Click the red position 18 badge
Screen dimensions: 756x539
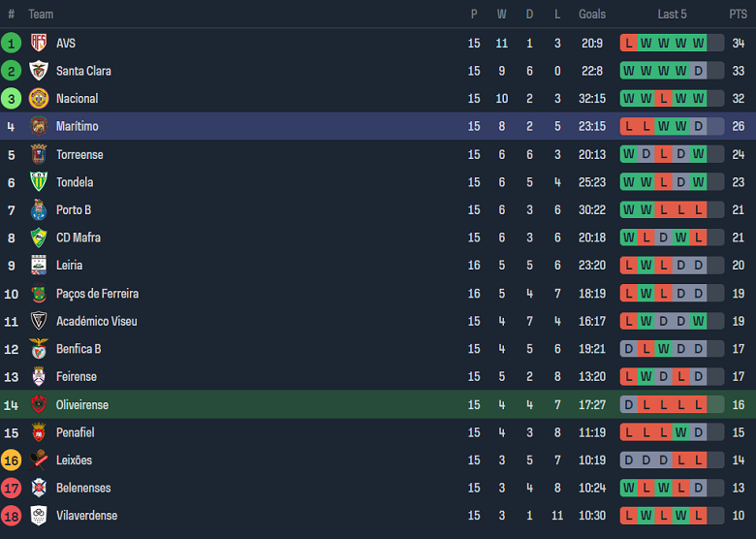11,516
